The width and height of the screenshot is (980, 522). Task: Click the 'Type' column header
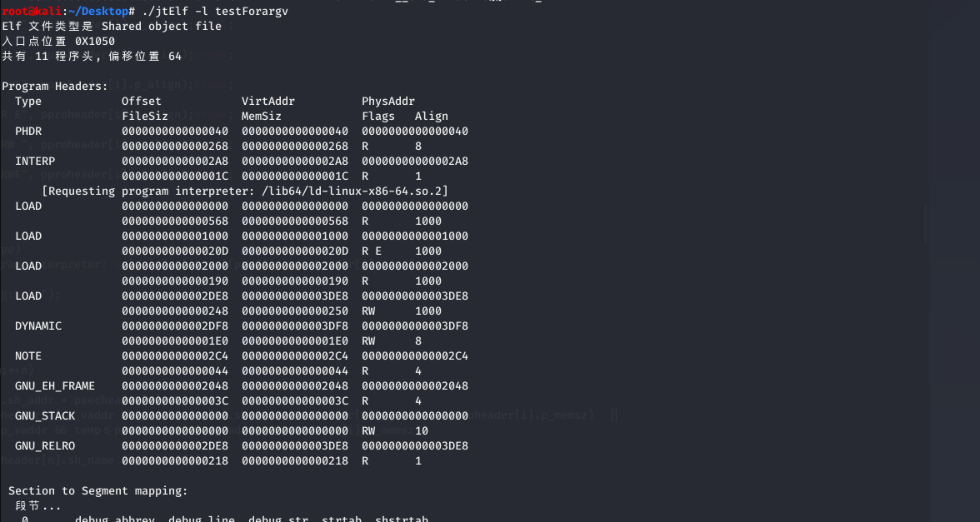click(x=28, y=102)
